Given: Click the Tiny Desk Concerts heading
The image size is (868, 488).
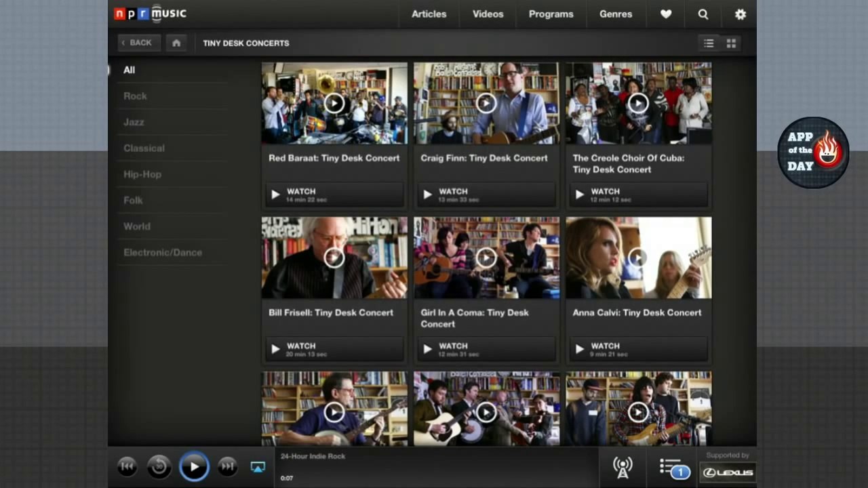Looking at the screenshot, I should (246, 43).
